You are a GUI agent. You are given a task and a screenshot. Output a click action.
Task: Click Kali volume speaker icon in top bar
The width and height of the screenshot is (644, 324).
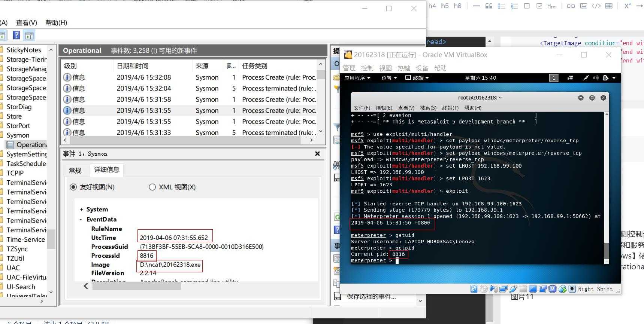click(596, 78)
